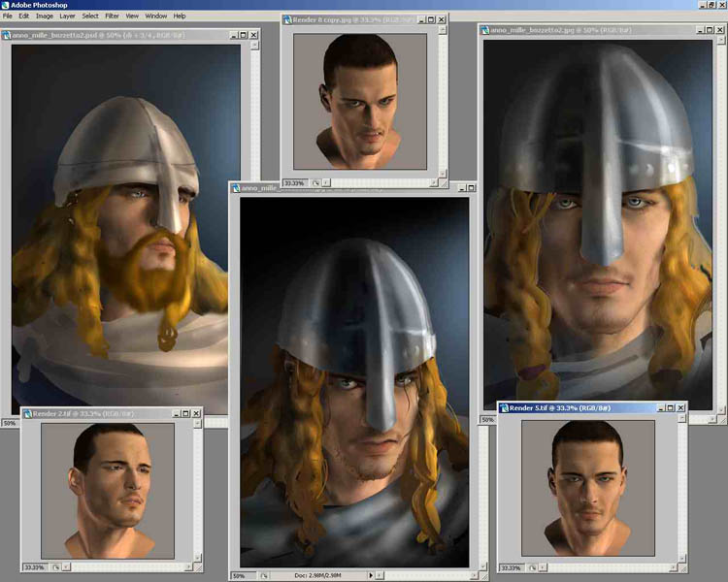Open the File menu
Image resolution: width=728 pixels, height=582 pixels.
(7, 16)
